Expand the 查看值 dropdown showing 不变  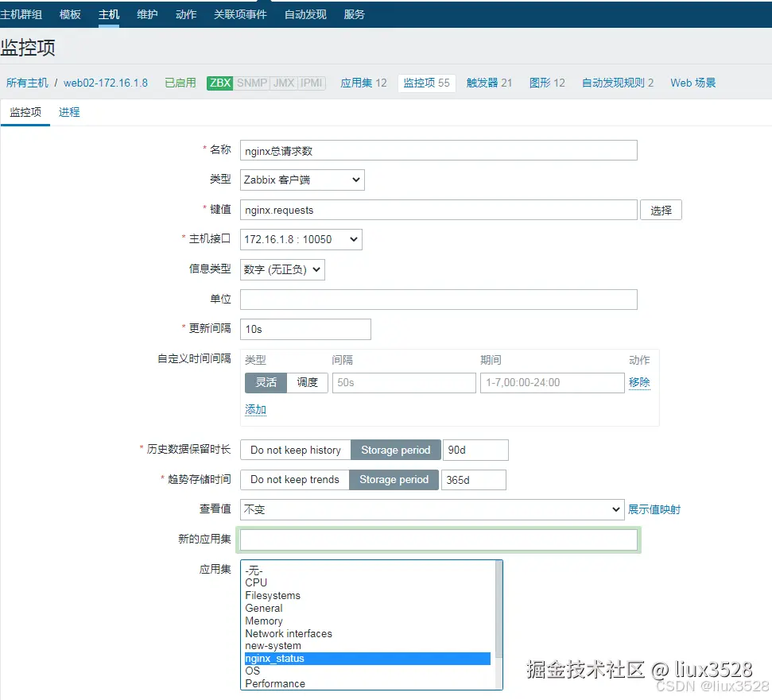click(x=432, y=509)
